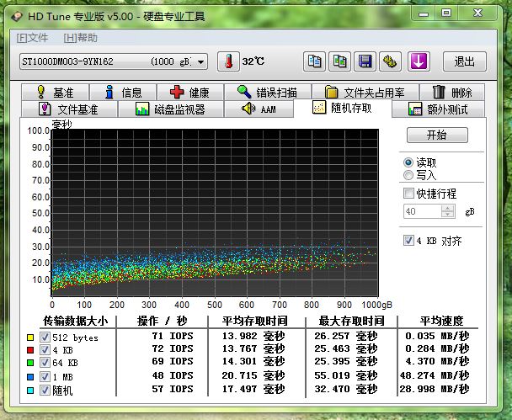Click the 71 IOPS value
512x420 pixels.
[x=173, y=336]
